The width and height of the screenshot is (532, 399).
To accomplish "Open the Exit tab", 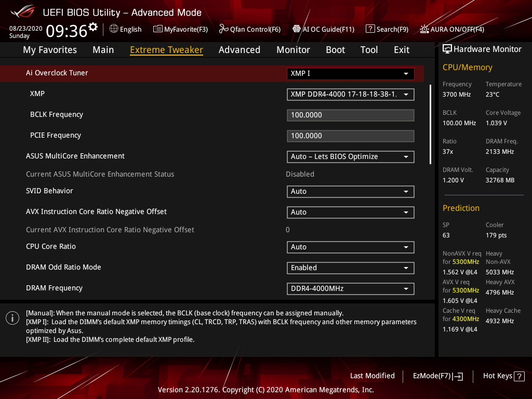I will pyautogui.click(x=402, y=50).
